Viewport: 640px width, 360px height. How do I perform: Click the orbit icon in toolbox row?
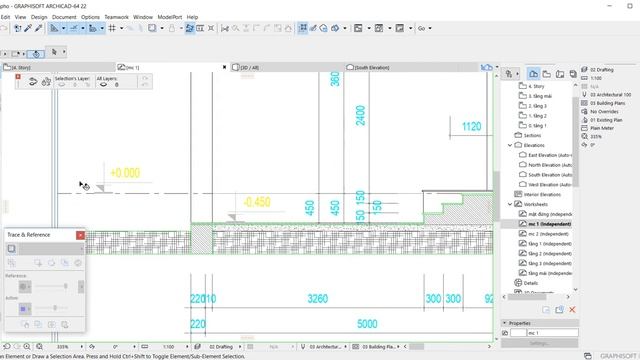click(x=36, y=54)
